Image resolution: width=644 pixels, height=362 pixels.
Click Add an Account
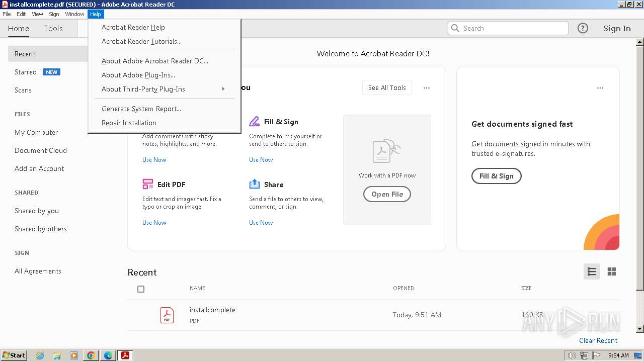(39, 168)
